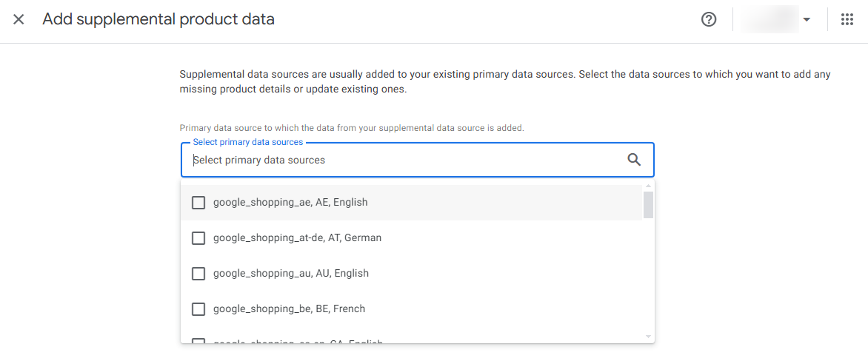
Task: Expand the account switcher dropdown arrow
Action: [807, 19]
